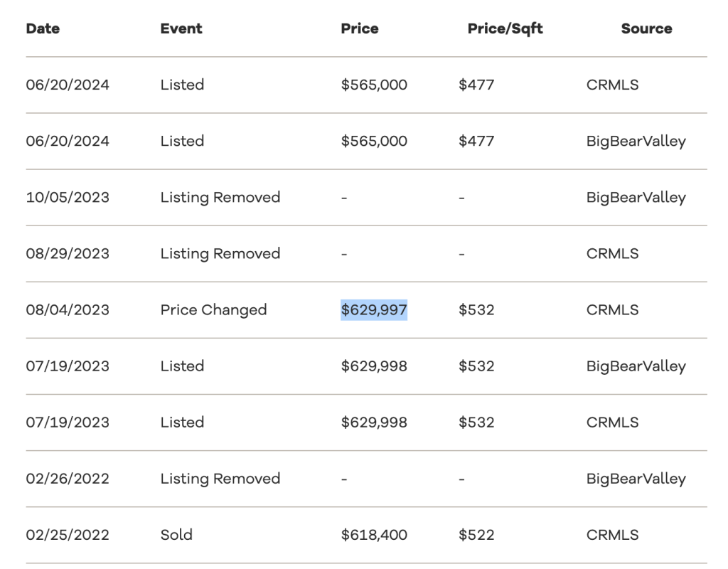Click the 02/26/2022 date cell
Viewport: 728px width, 569px height.
coord(68,479)
